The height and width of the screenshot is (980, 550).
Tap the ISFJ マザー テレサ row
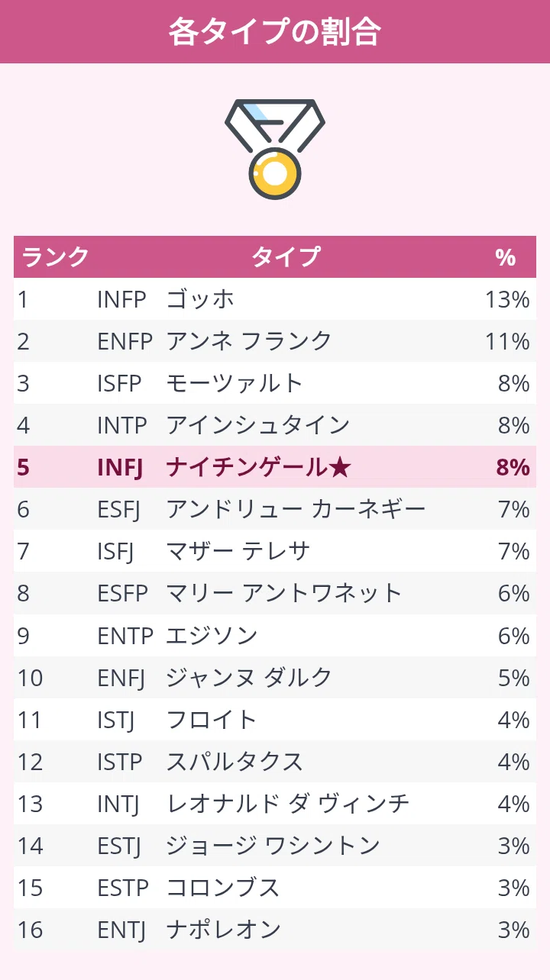tap(275, 551)
